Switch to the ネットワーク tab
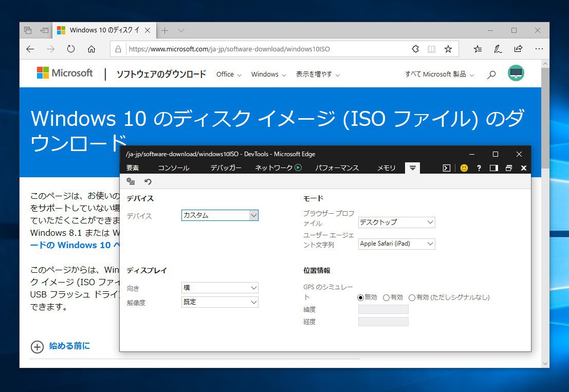569x392 pixels. point(274,168)
